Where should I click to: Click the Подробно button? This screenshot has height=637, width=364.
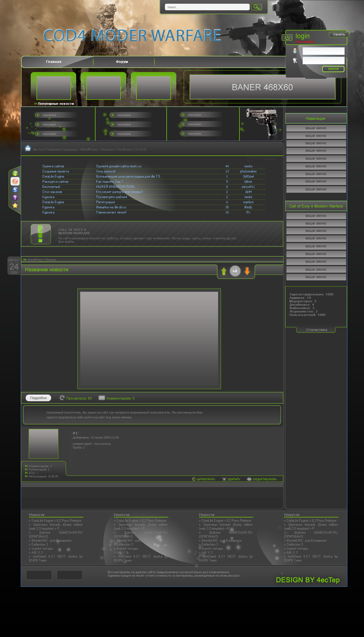point(38,398)
